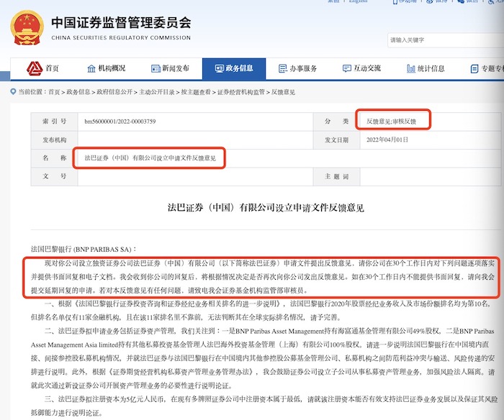Click the bar chart icon for 统计信息
Viewport: 504px width, 420px height.
pos(411,68)
